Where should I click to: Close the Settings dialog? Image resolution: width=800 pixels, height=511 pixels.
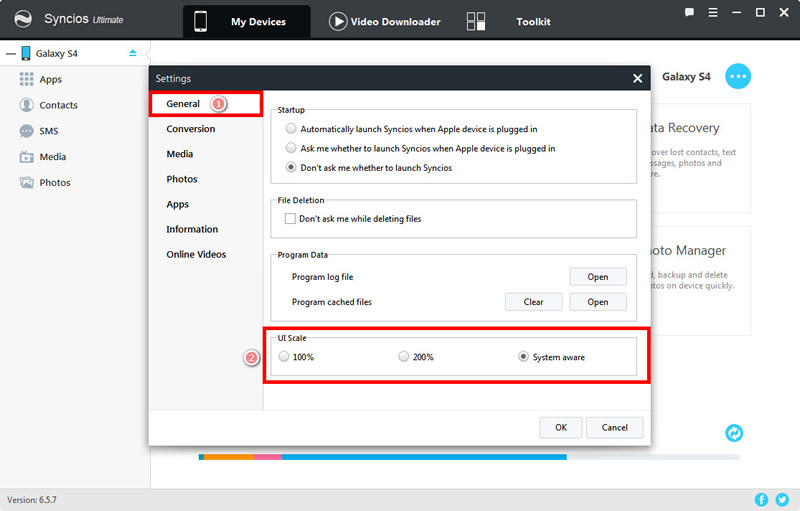(x=638, y=79)
